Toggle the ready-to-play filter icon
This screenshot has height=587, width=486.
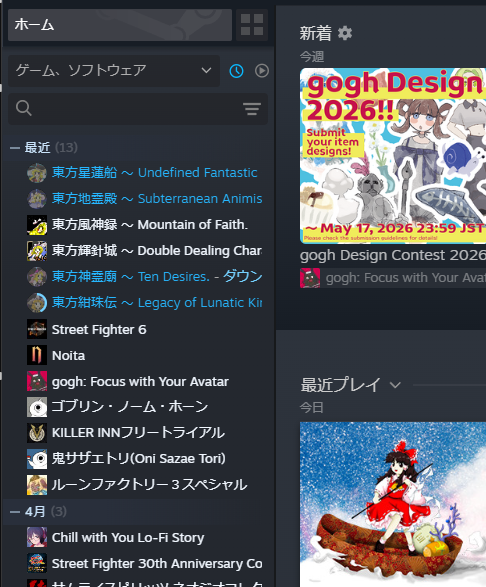coord(262,71)
